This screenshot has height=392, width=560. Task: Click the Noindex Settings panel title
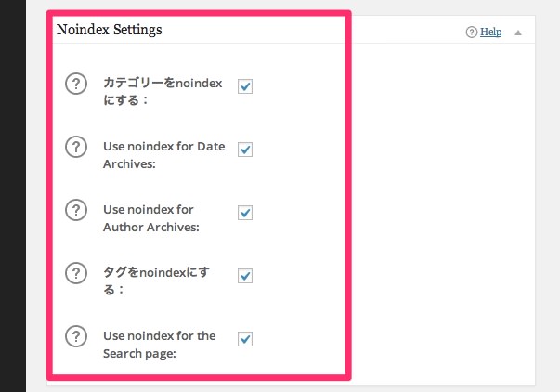point(110,30)
